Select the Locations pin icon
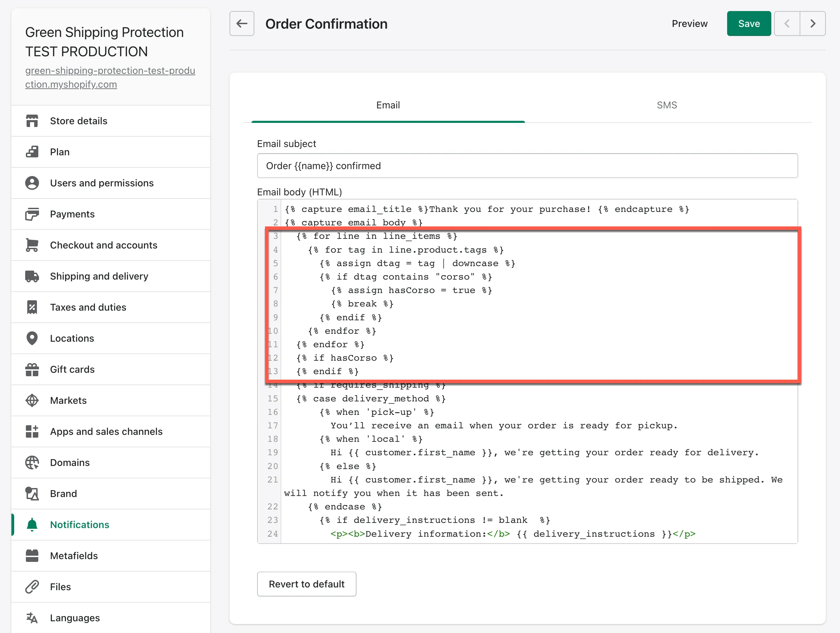 pos(32,338)
